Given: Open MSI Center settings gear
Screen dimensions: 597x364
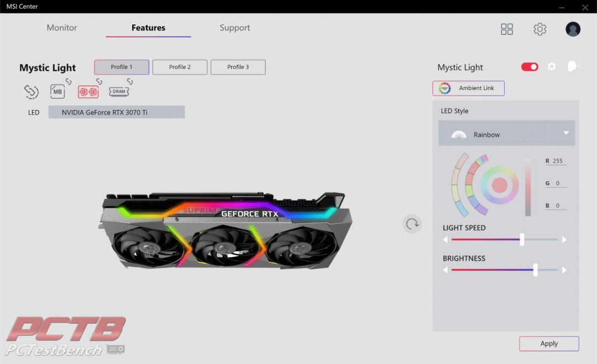Looking at the screenshot, I should (540, 29).
